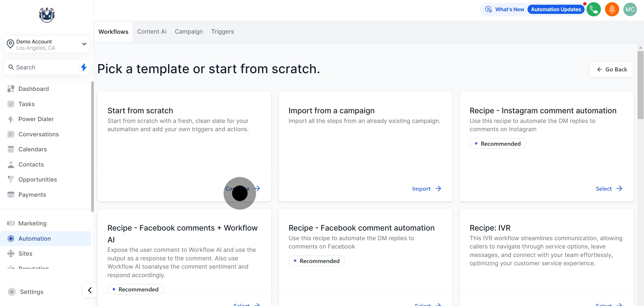Open Dashboard from the sidebar
Viewport: 644px width, 306px height.
pos(34,89)
